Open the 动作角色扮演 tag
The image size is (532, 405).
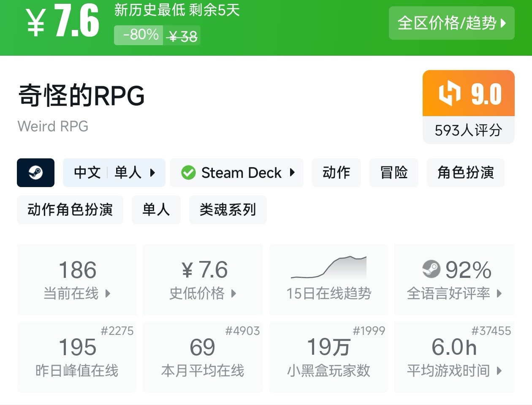70,209
